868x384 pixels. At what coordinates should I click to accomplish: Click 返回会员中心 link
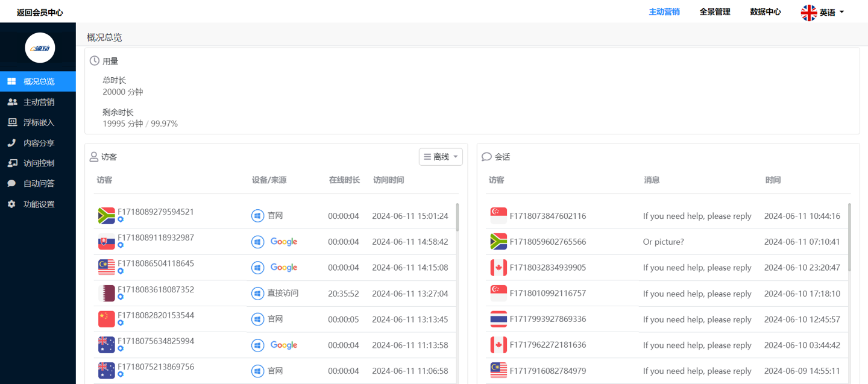click(40, 12)
